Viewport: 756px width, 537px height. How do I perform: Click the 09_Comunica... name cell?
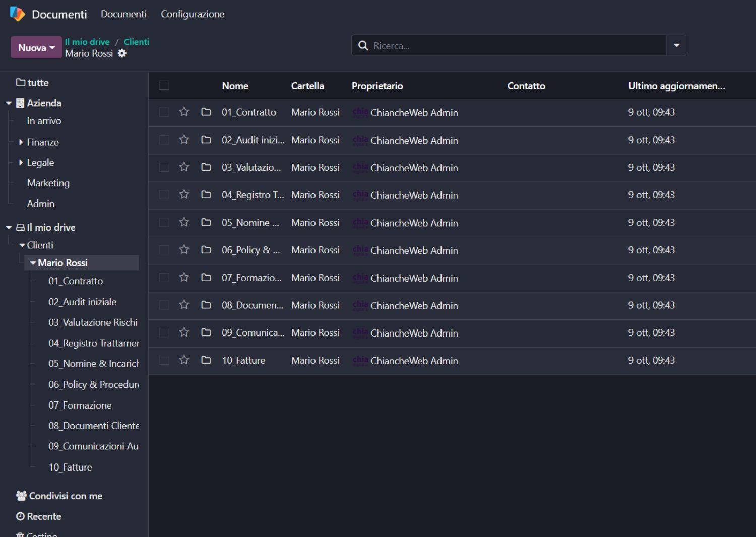pyautogui.click(x=253, y=332)
